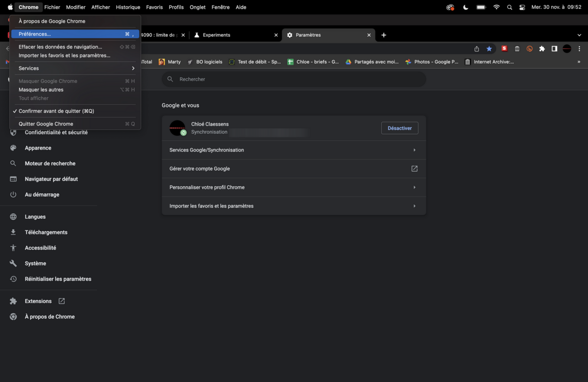Open the Internet Archive bookmark
This screenshot has width=588, height=382.
(x=489, y=62)
